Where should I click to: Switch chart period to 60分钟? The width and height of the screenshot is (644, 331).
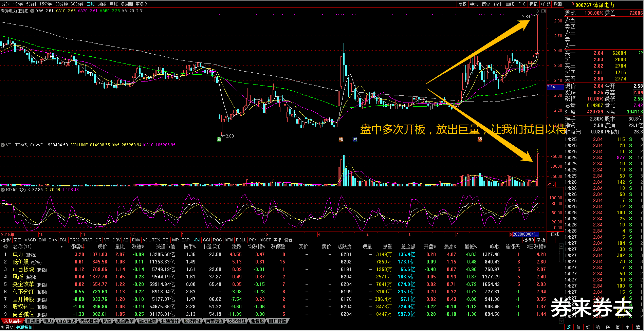click(77, 4)
